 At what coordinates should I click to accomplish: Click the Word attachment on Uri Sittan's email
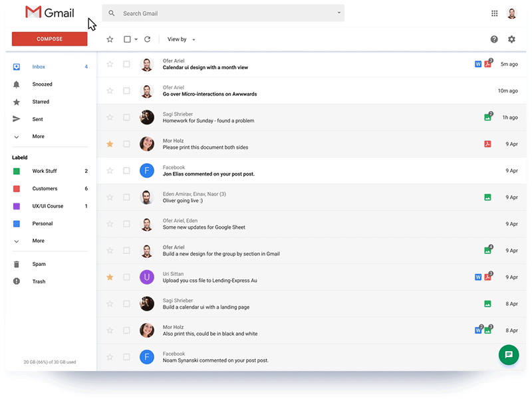(x=478, y=277)
